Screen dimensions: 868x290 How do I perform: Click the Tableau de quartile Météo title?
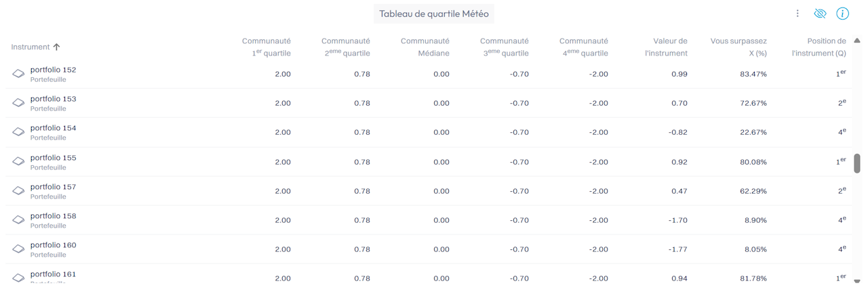click(434, 14)
